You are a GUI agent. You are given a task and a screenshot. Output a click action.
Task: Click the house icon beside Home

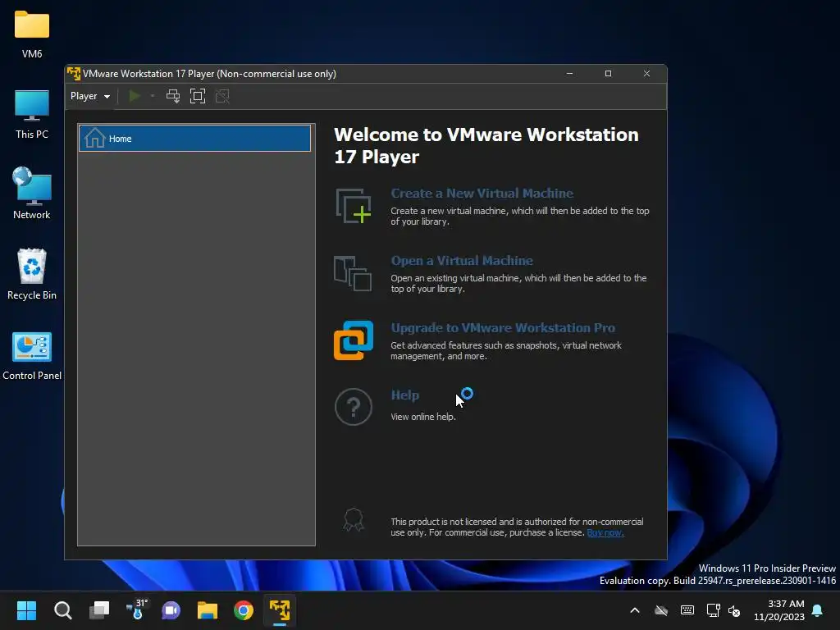click(95, 138)
